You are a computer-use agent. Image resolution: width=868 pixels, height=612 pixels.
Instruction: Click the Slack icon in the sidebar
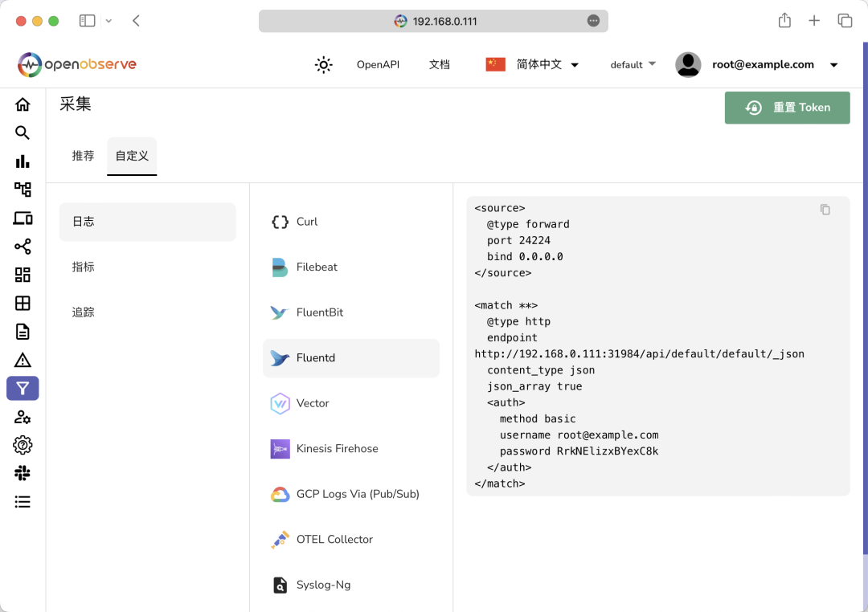(23, 472)
